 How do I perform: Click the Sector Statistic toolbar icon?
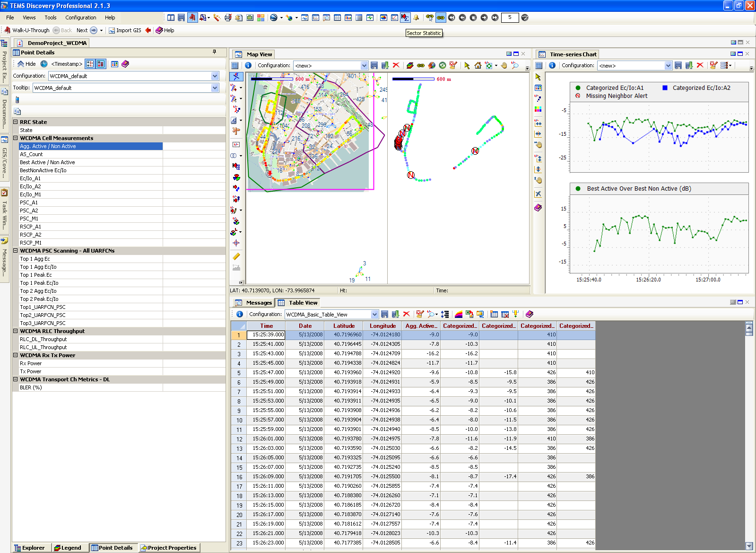tap(405, 18)
